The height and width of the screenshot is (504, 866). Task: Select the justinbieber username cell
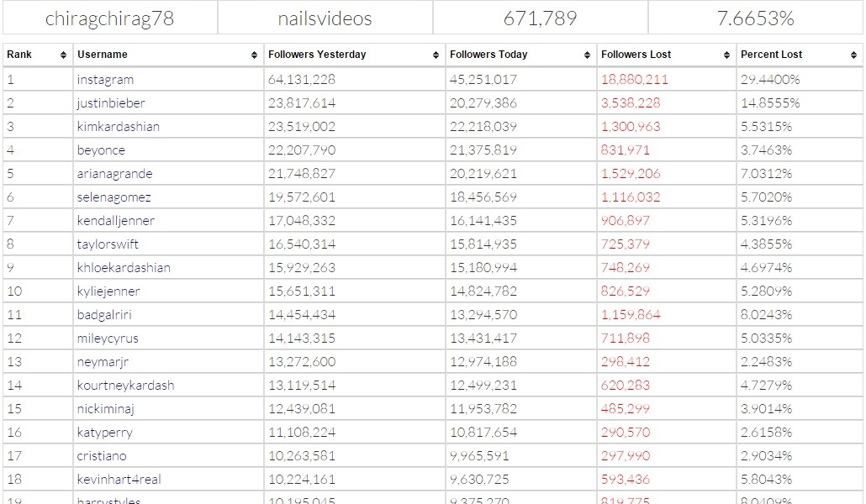(111, 103)
